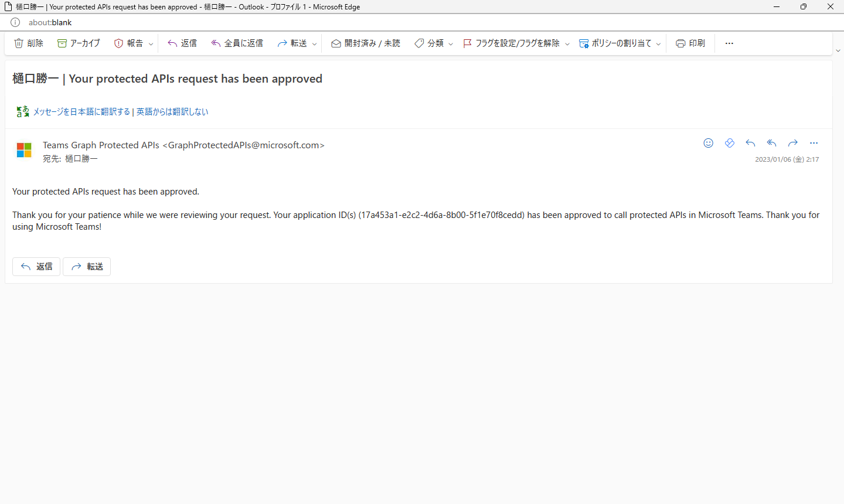Click the site information icon in address bar
Screen dimensions: 844x504
point(15,22)
